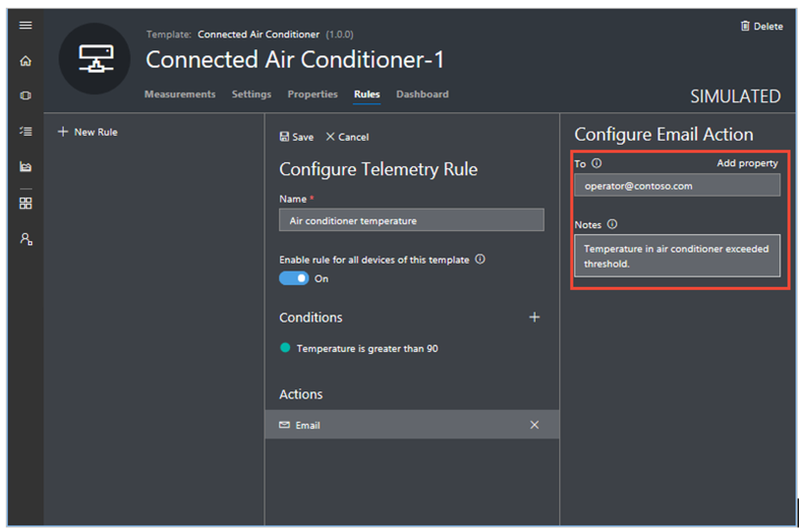Click the Notes text area
The height and width of the screenshot is (532, 806).
coord(677,256)
